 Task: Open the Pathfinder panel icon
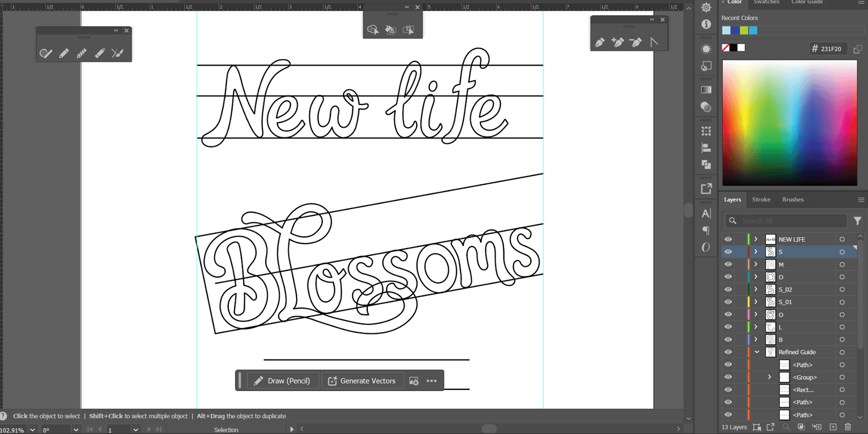(x=706, y=164)
